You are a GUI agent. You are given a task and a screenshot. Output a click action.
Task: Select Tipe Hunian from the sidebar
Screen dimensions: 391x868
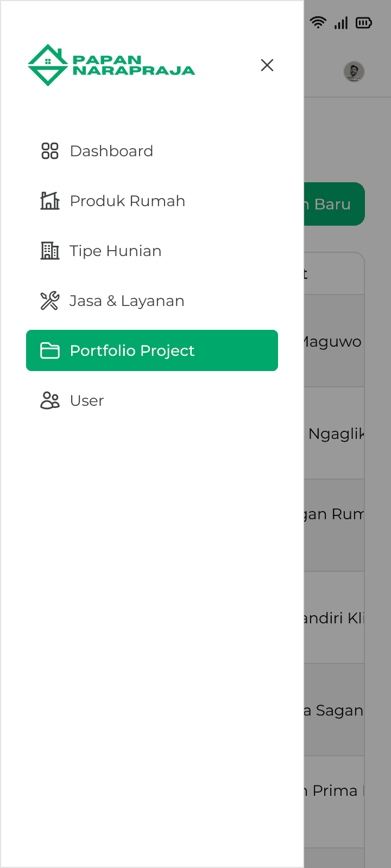point(116,251)
